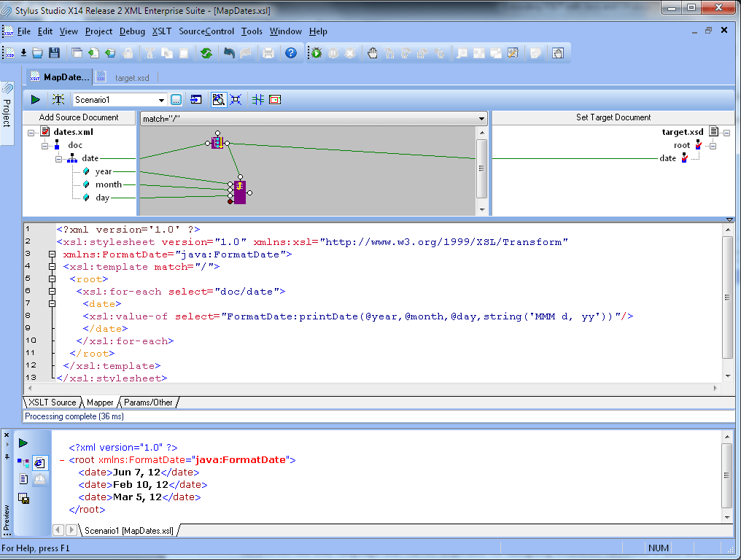This screenshot has width=741, height=560.
Task: Collapse the doc node in dates.xml tree
Action: pyautogui.click(x=45, y=145)
